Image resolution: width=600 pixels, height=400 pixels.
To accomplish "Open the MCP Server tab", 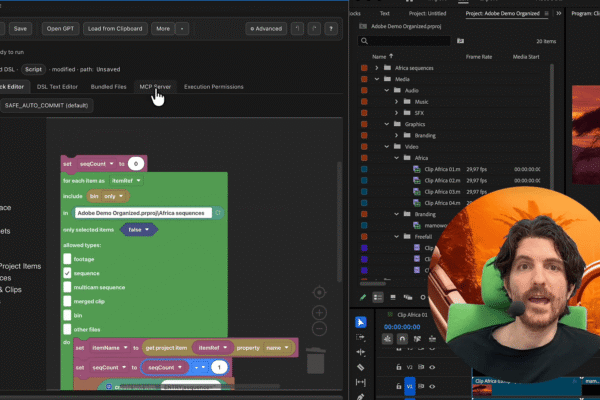I will click(x=155, y=87).
